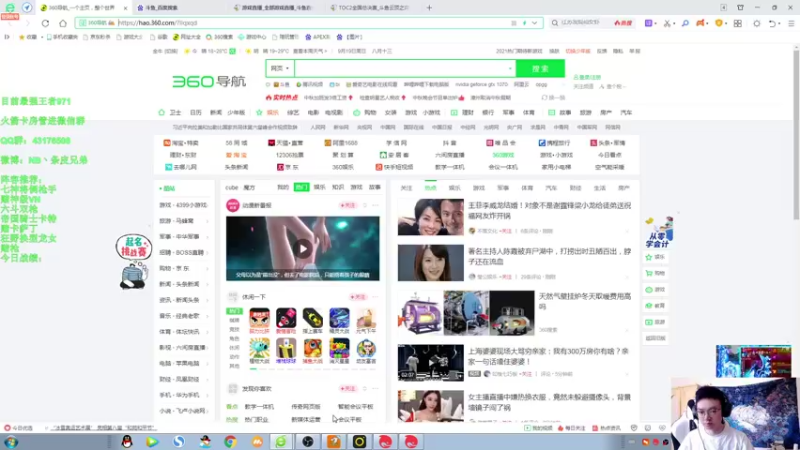Image resolution: width=800 pixels, height=450 pixels.
Task: Click the shopping cart icon in right sidebar
Action: click(649, 273)
